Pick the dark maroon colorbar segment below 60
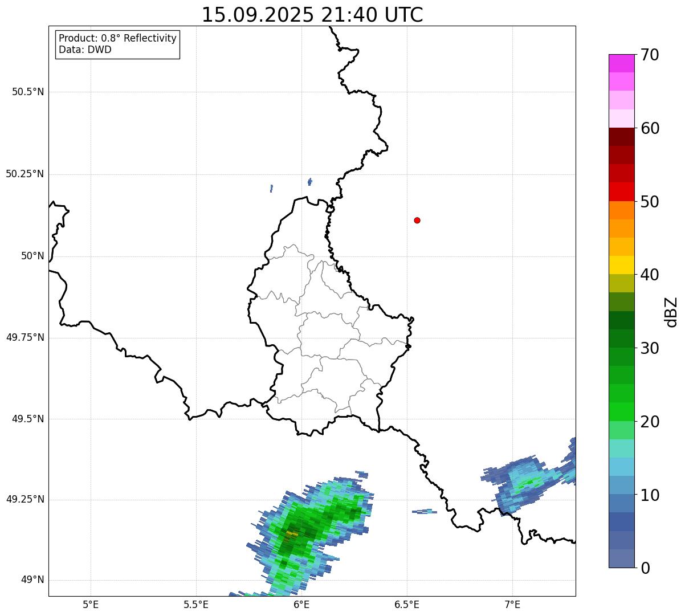Image resolution: width=685 pixels, height=616 pixels. [x=621, y=137]
